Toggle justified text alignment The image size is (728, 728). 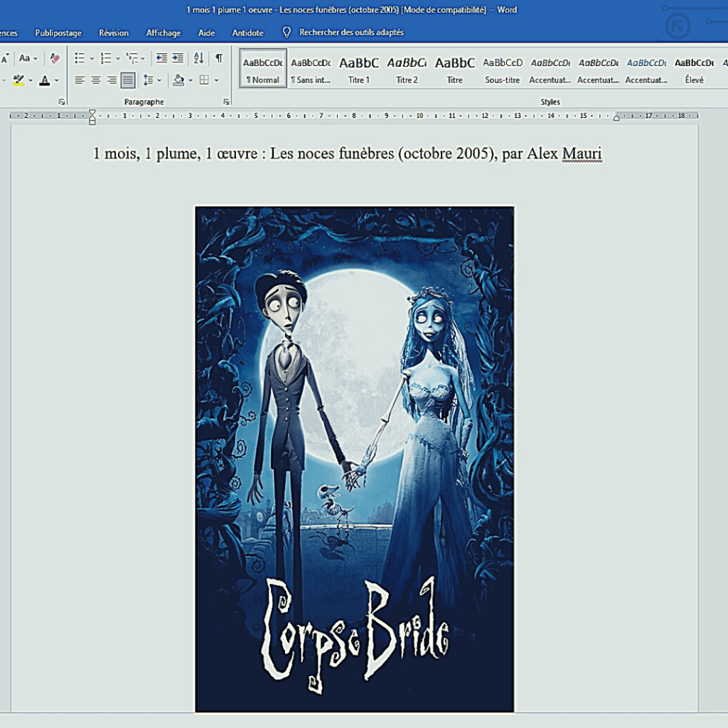pyautogui.click(x=127, y=80)
